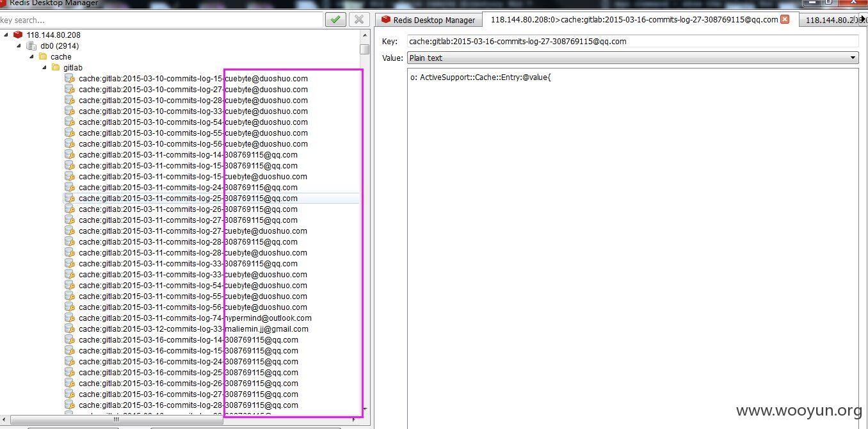Select key 2015-03-16-commits-log-25-308769115@qq.com
The width and height of the screenshot is (868, 429).
pyautogui.click(x=188, y=372)
